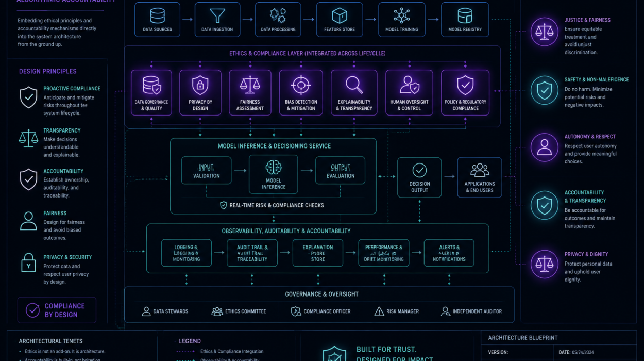Click the Real-Time Risk shield icon
Screen dimensions: 644x361
click(x=223, y=205)
